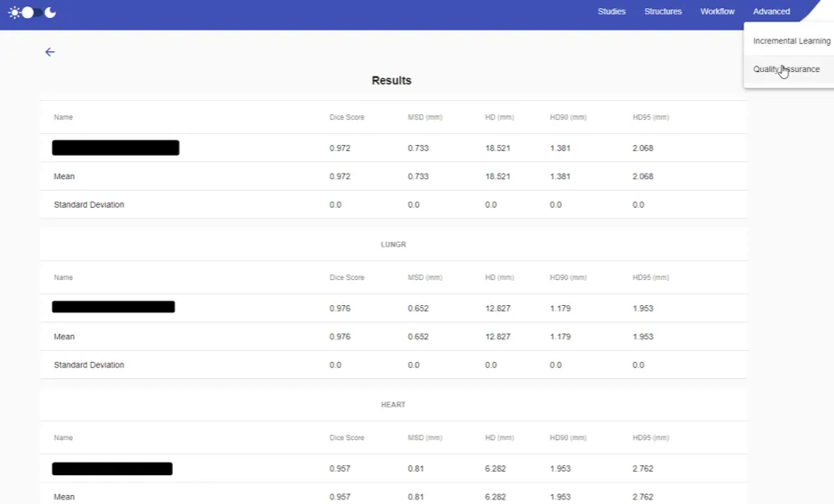
Task: Click the Name header in LUNGR table
Action: [x=63, y=277]
